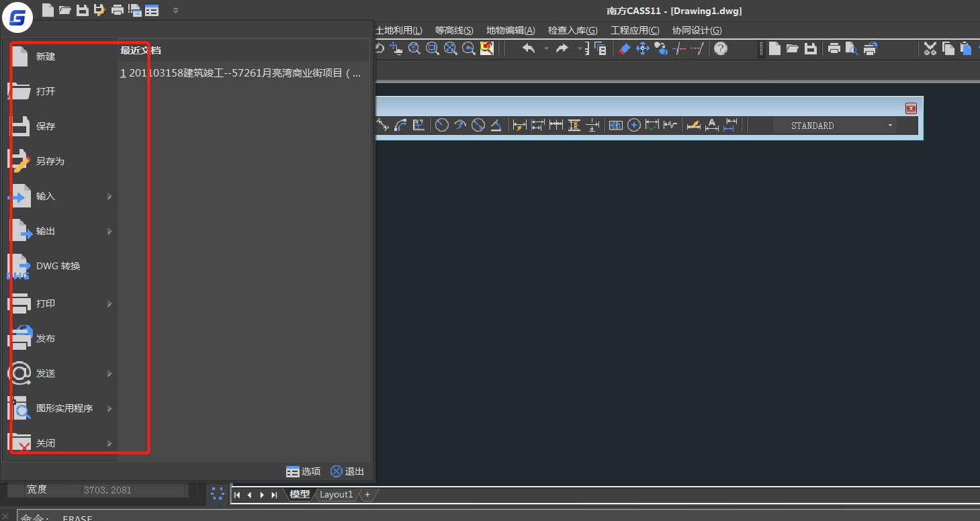The height and width of the screenshot is (521, 980).
Task: Expand the 发送 submenu arrow
Action: click(x=109, y=374)
